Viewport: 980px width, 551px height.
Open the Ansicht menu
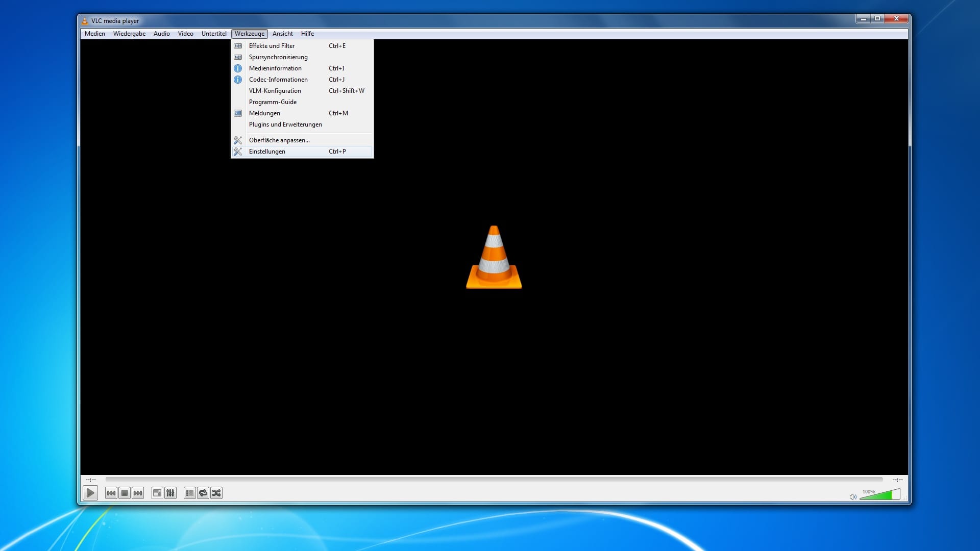[x=283, y=34]
